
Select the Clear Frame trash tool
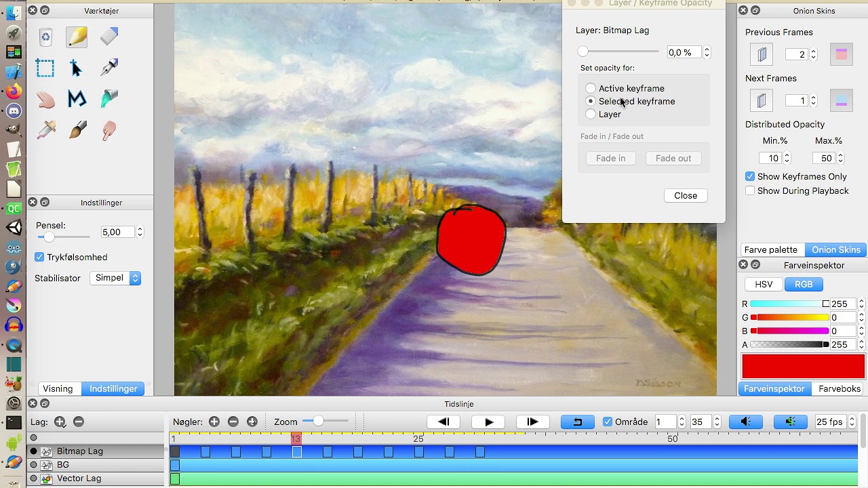coord(45,37)
